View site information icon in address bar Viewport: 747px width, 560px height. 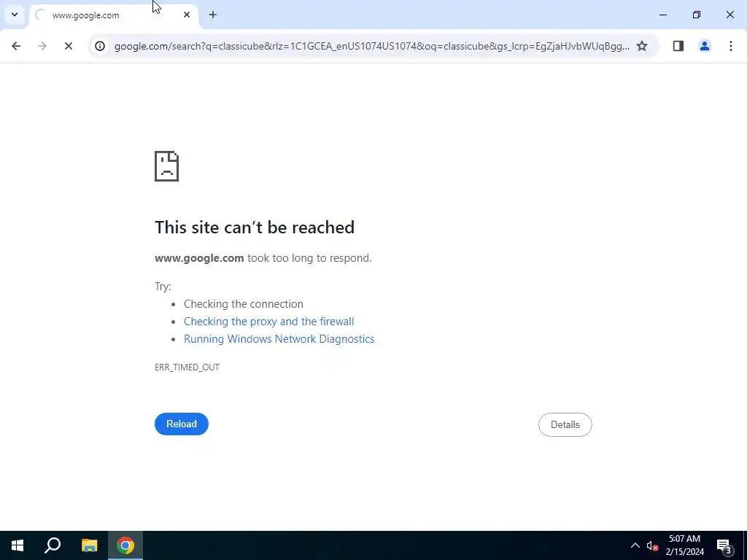99,46
